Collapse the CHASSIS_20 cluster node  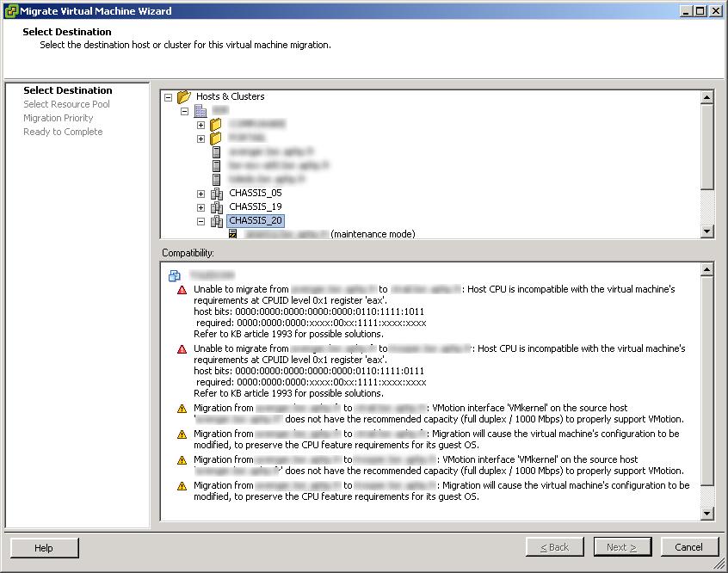[201, 221]
